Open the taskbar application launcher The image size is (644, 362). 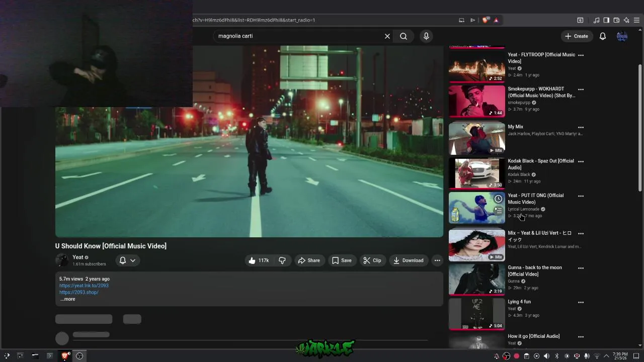point(7,356)
